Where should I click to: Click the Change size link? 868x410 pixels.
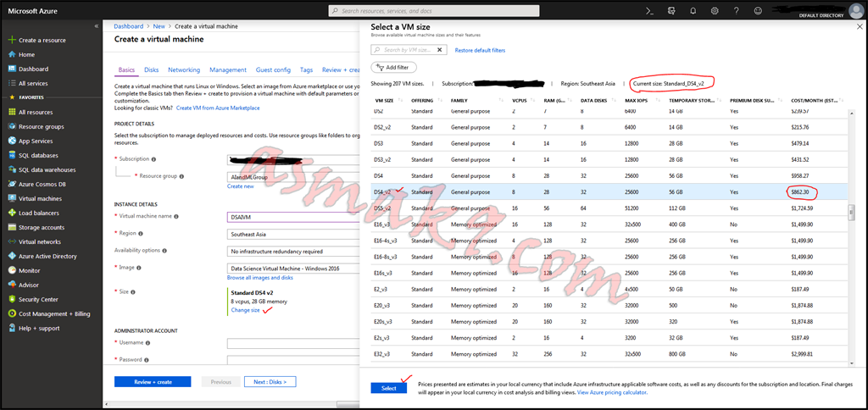click(245, 310)
